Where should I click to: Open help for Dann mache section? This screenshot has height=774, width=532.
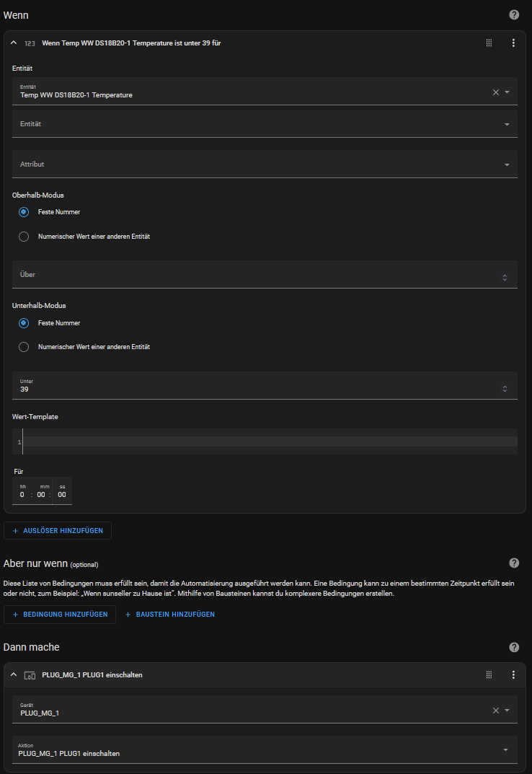(x=514, y=647)
